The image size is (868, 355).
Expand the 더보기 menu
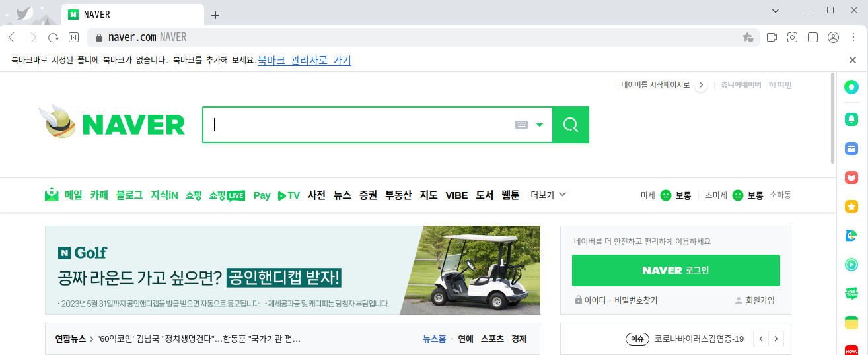point(548,195)
